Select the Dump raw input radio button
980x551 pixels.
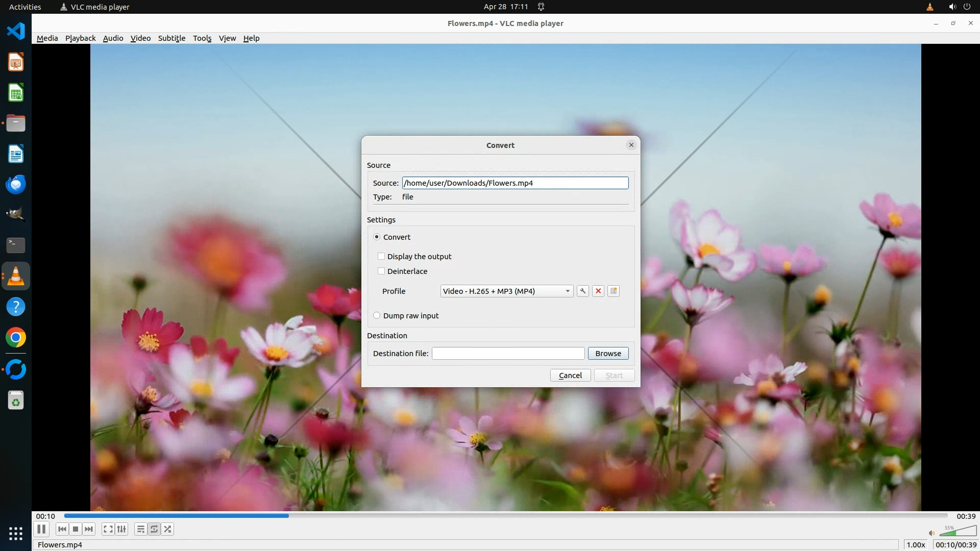pos(377,315)
